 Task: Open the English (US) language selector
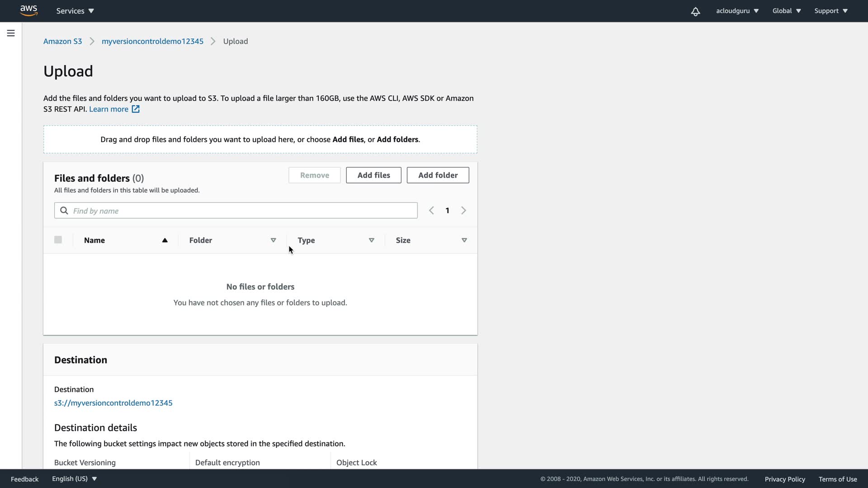pos(74,479)
